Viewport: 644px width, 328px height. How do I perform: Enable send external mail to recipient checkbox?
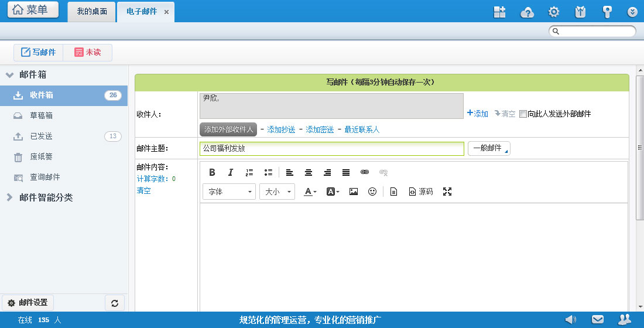click(x=523, y=114)
